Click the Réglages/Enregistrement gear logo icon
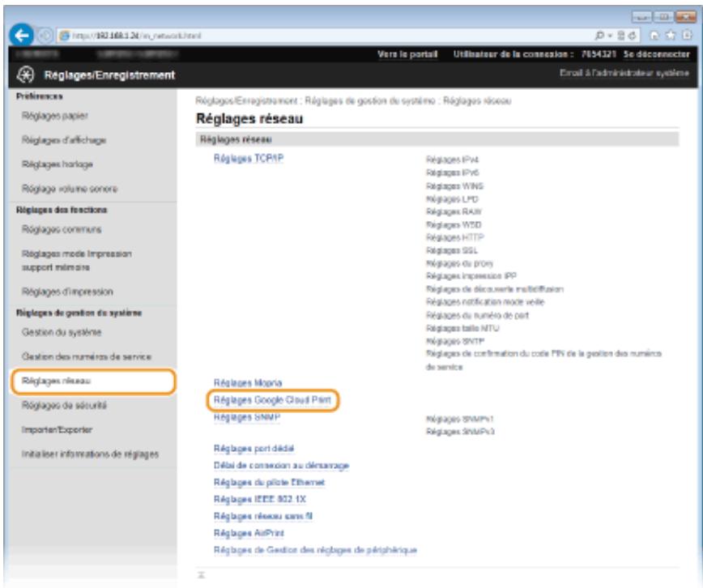This screenshot has height=588, width=703. (x=25, y=75)
